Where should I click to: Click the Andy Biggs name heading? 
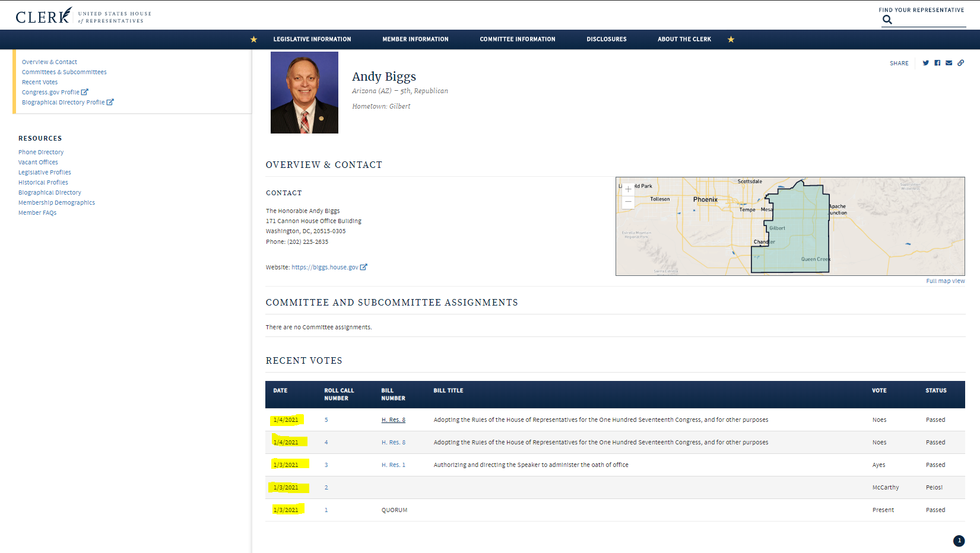click(x=384, y=77)
